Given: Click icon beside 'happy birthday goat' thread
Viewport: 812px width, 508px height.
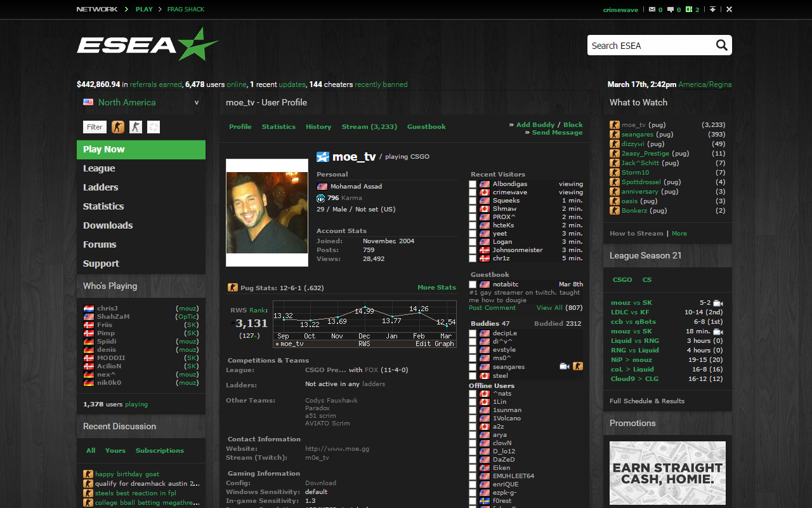Looking at the screenshot, I should click(x=88, y=474).
